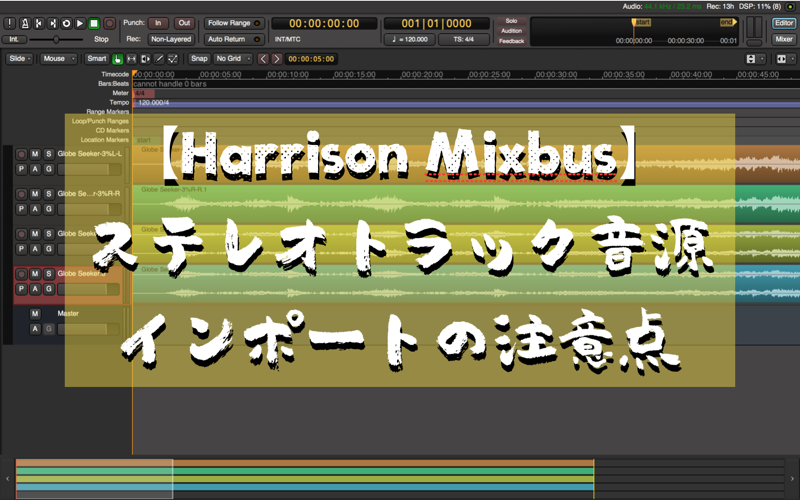Open the visible tracks dropdown arrow
This screenshot has width=800, height=500.
tap(792, 59)
